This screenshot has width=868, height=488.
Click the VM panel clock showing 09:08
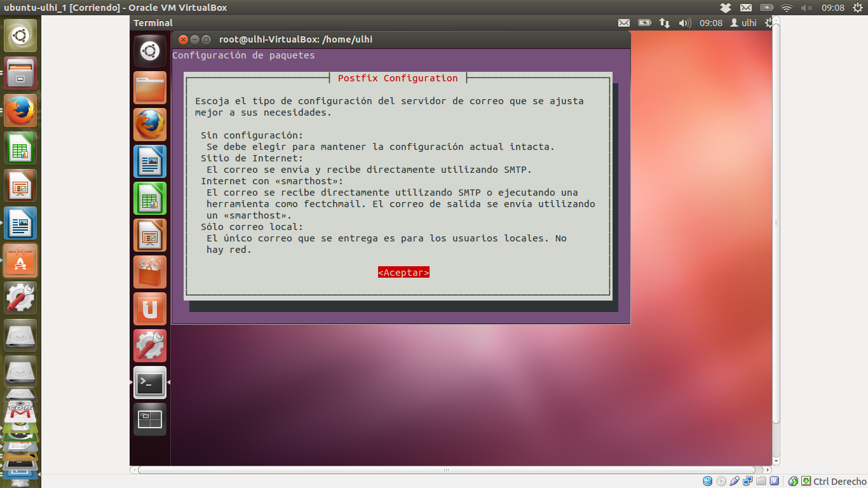711,23
